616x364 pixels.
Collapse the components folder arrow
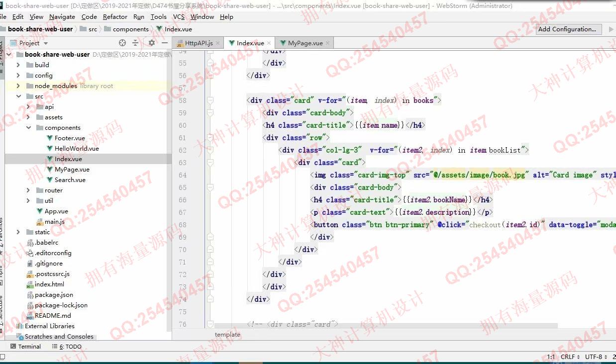pos(28,127)
